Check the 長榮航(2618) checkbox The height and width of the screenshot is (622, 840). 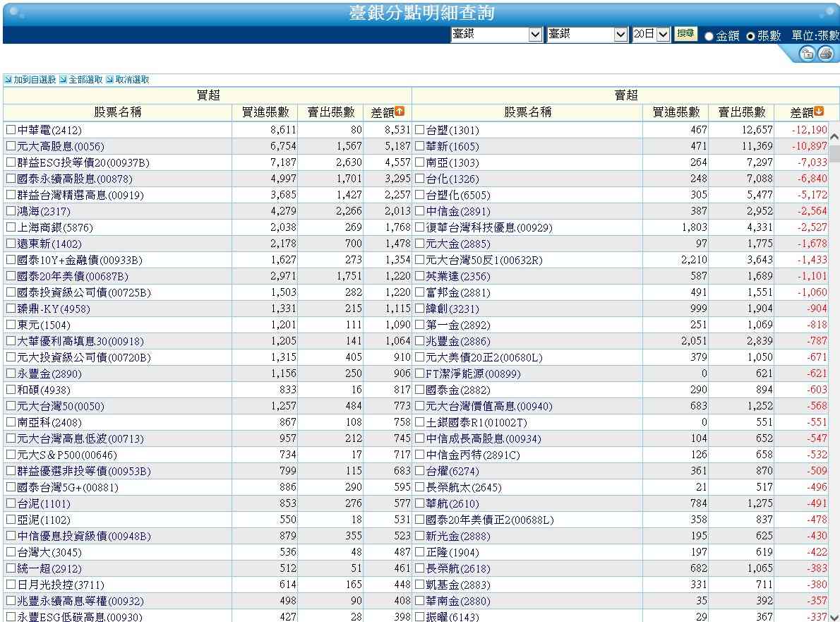[x=420, y=568]
